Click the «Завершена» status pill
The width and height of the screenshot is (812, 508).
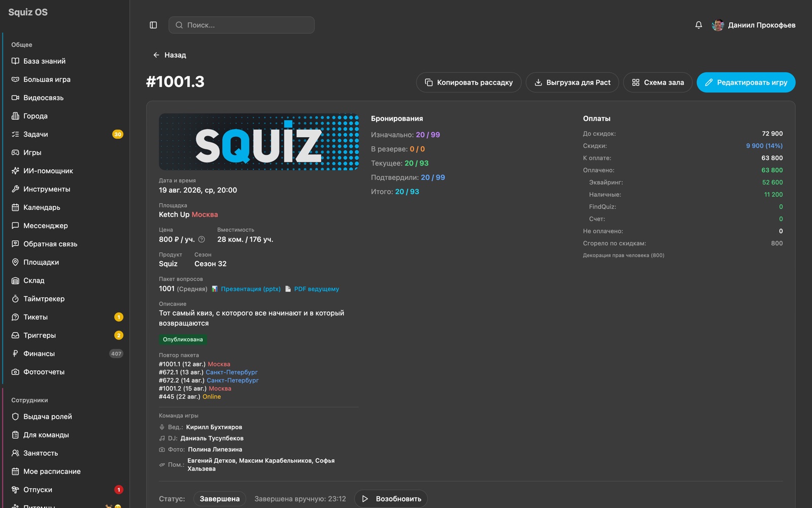click(220, 499)
